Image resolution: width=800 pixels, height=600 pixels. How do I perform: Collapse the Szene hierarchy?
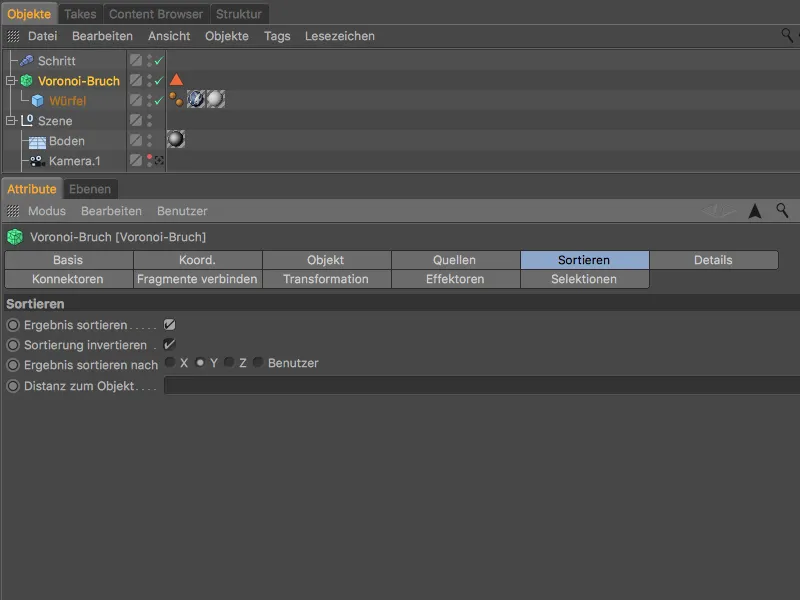click(11, 121)
